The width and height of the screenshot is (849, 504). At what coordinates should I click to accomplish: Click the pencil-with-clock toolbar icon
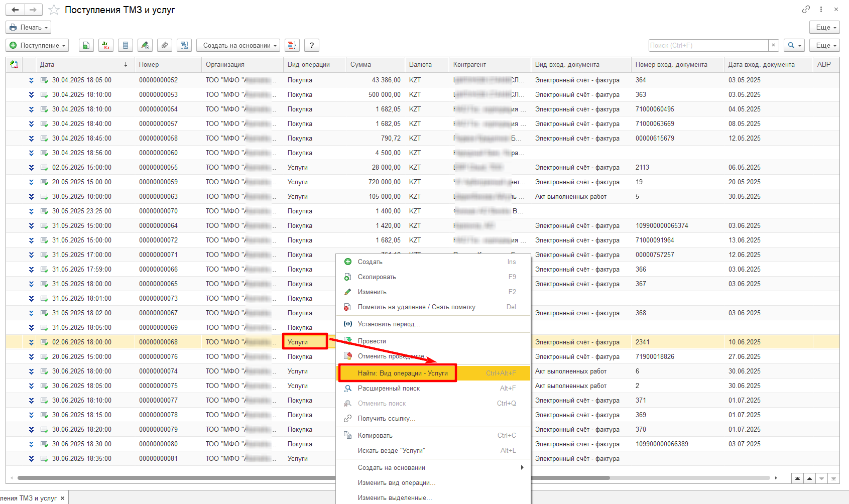145,45
